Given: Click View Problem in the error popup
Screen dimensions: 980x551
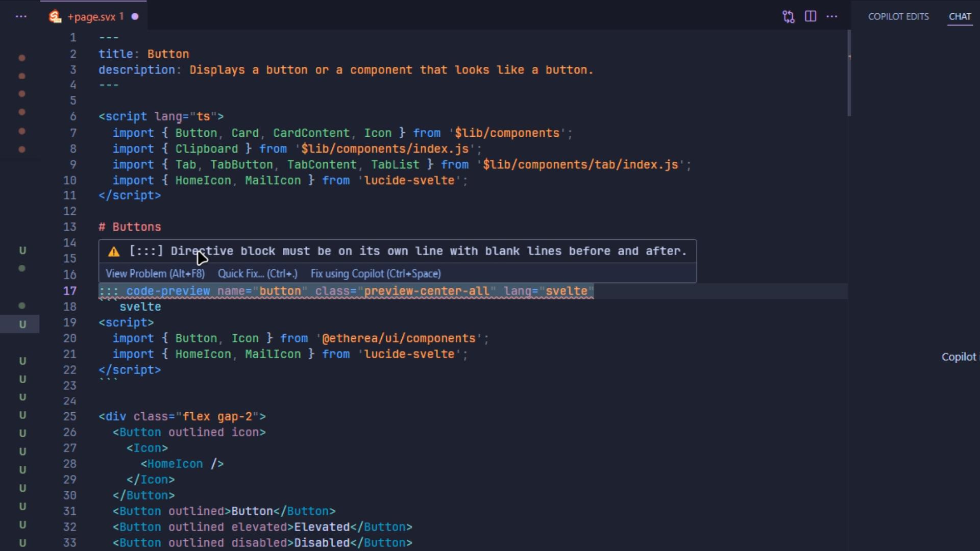Looking at the screenshot, I should 155,273.
